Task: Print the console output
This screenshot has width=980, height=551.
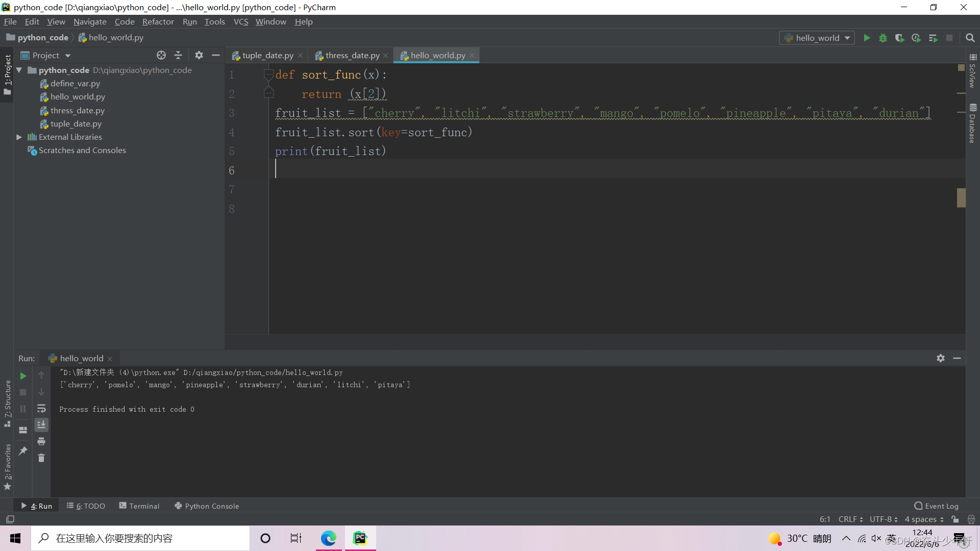Action: pos(42,441)
